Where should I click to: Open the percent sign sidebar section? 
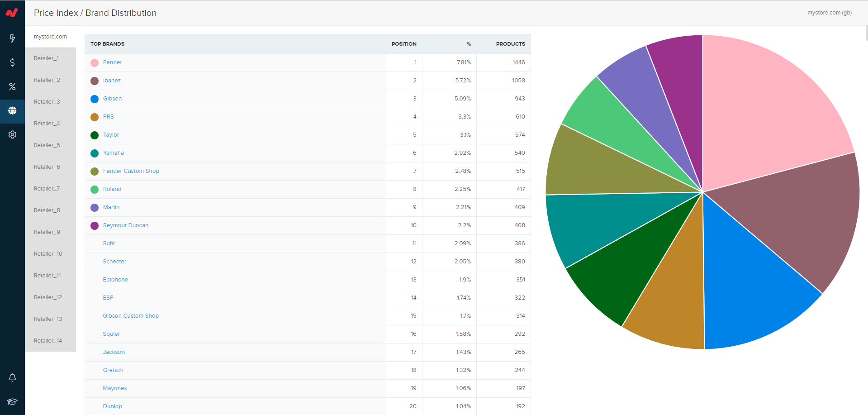(12, 86)
